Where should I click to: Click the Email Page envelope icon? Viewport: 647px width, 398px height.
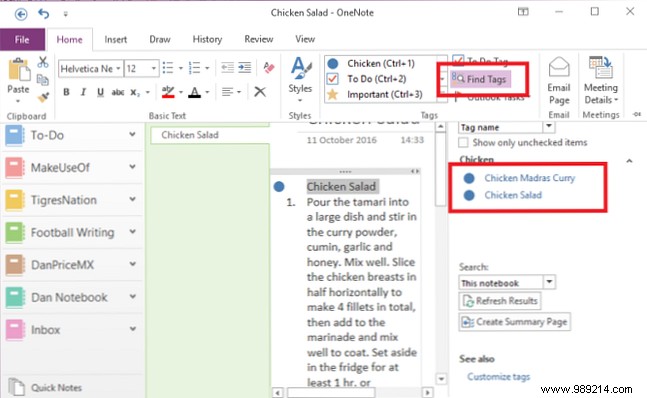coord(559,67)
